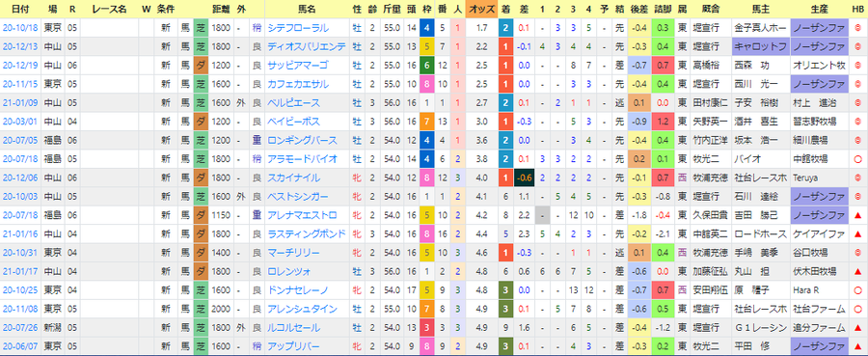Viewport: 868px width, 356px height.
Task: Select HB circle mark for アラモードバイオ
Action: click(857, 159)
